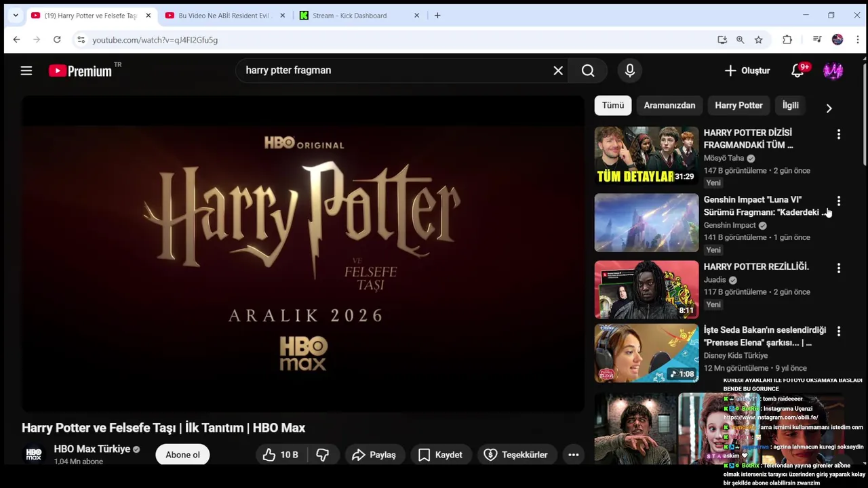View site information icon in address bar

coord(81,40)
